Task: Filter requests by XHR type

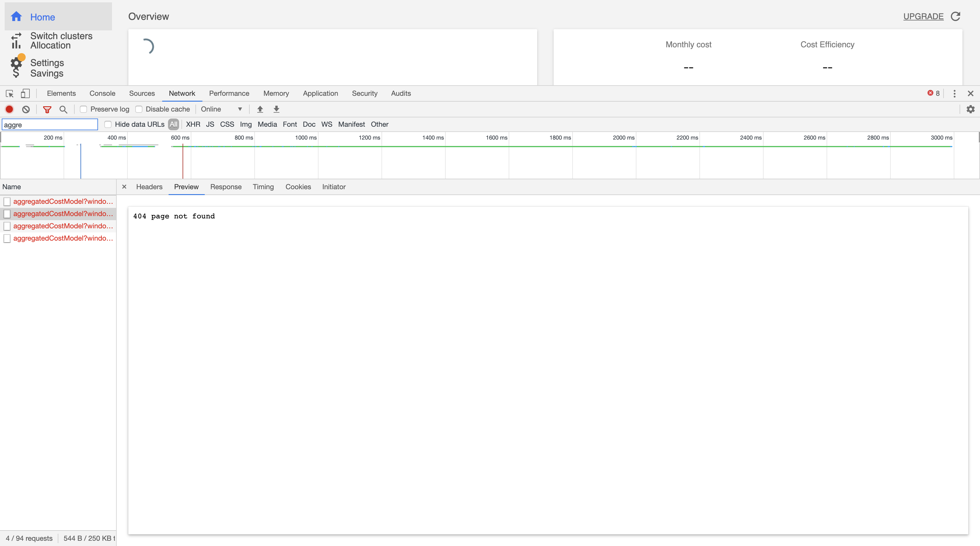Action: point(193,124)
